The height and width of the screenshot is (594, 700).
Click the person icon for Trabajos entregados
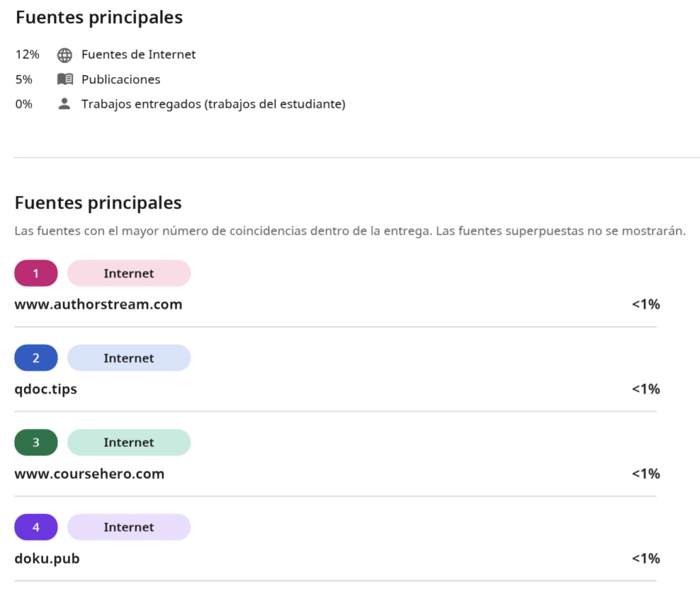click(64, 103)
